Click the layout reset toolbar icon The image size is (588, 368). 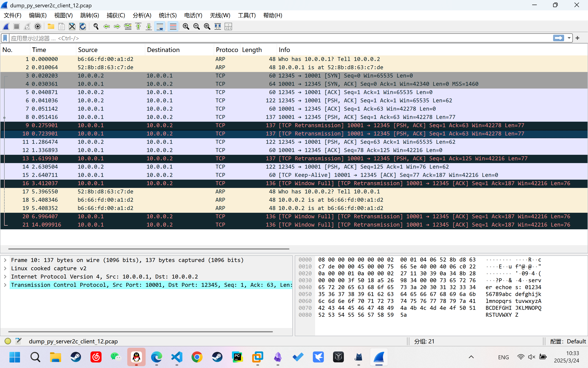[x=228, y=26]
